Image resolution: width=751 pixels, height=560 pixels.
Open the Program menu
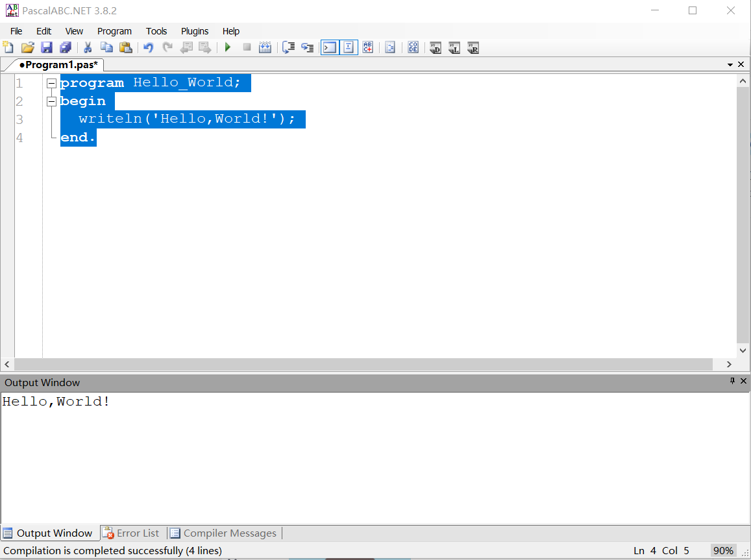point(114,31)
